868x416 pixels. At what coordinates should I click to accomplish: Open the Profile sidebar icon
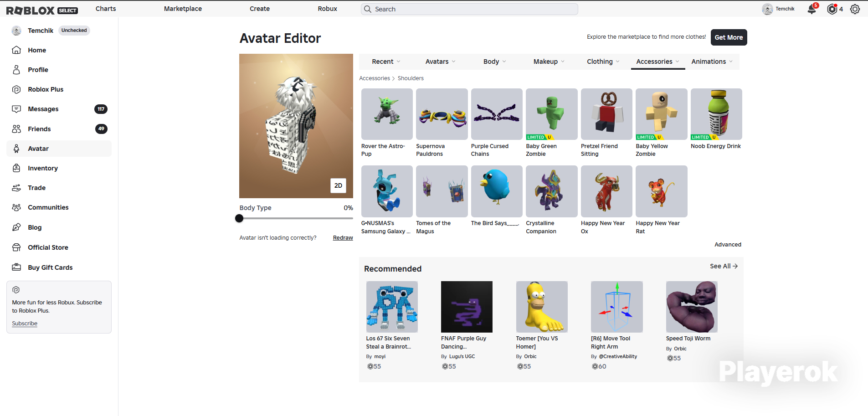pyautogui.click(x=16, y=70)
